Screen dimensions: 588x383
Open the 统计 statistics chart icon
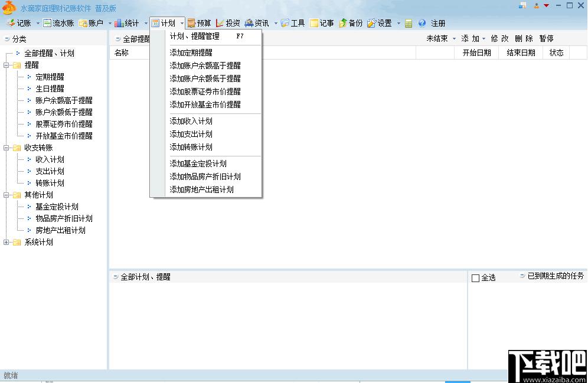tap(119, 23)
